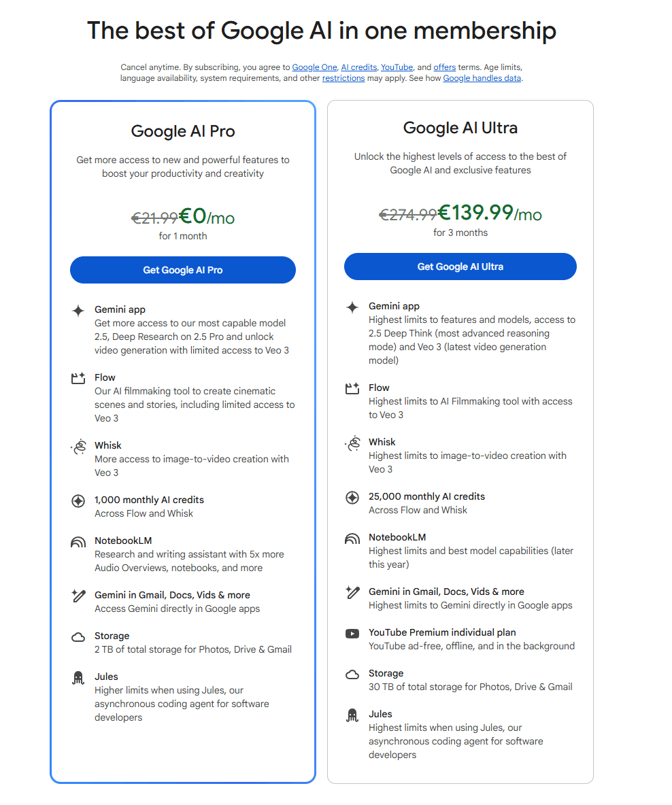Image resolution: width=672 pixels, height=805 pixels.
Task: Click the Jules icon in Pro plan
Action: click(78, 678)
